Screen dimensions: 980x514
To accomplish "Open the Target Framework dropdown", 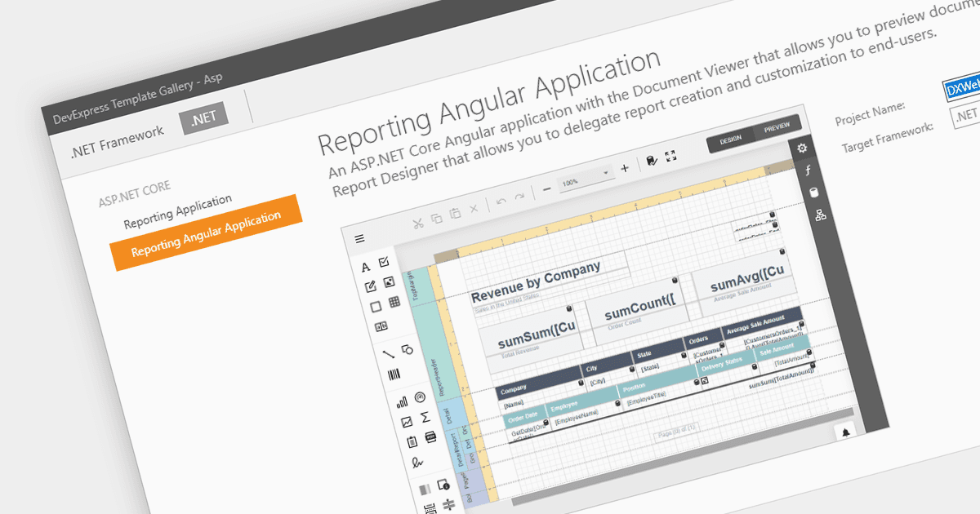I will [x=966, y=114].
